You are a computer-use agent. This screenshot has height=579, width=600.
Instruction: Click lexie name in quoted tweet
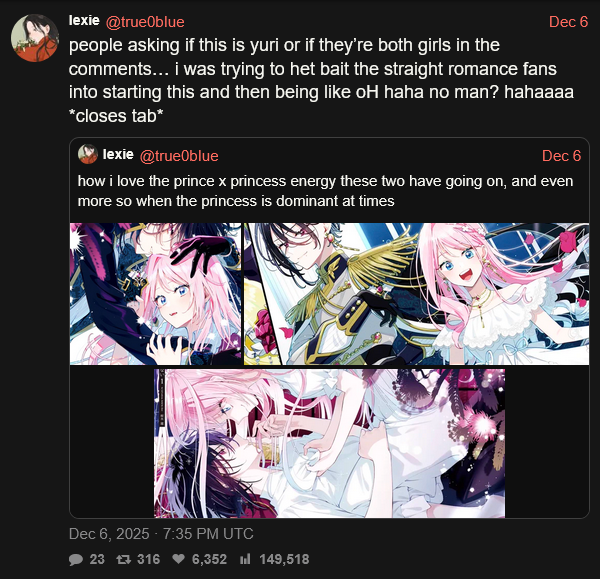coord(118,154)
